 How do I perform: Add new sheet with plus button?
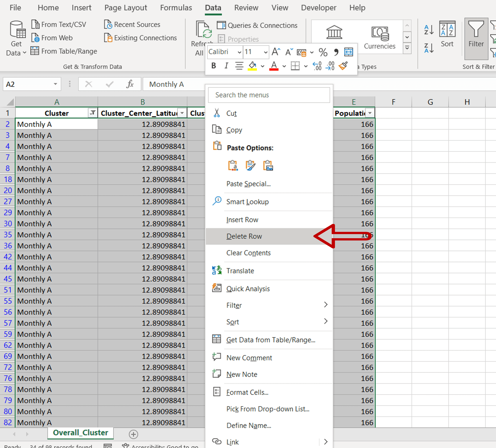coord(133,434)
